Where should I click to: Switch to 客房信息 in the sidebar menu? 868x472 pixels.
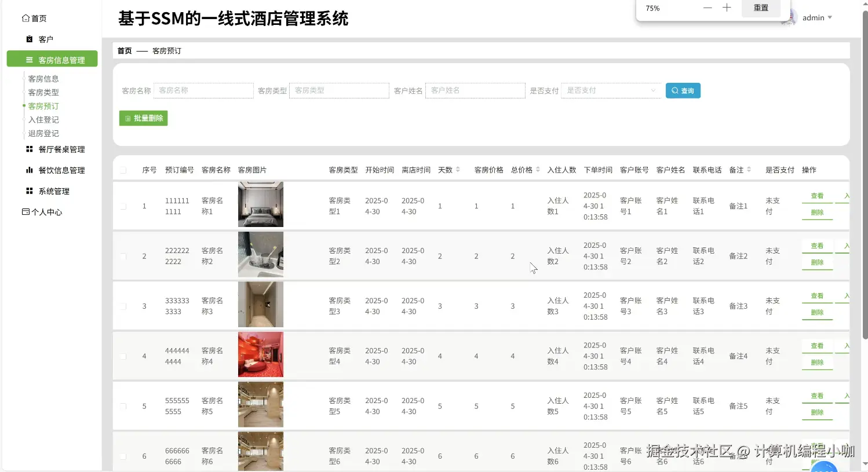[x=43, y=78]
